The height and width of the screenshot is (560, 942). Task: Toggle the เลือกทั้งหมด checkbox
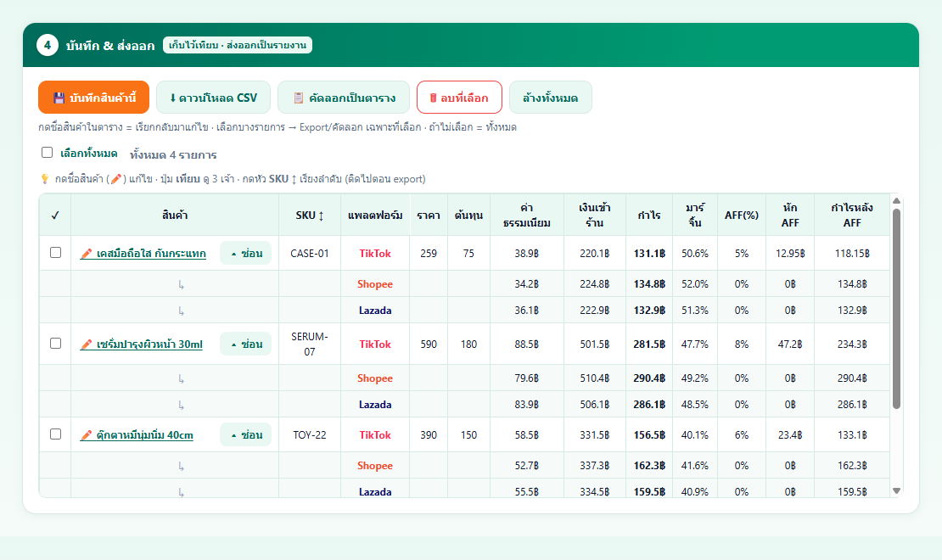tap(47, 153)
